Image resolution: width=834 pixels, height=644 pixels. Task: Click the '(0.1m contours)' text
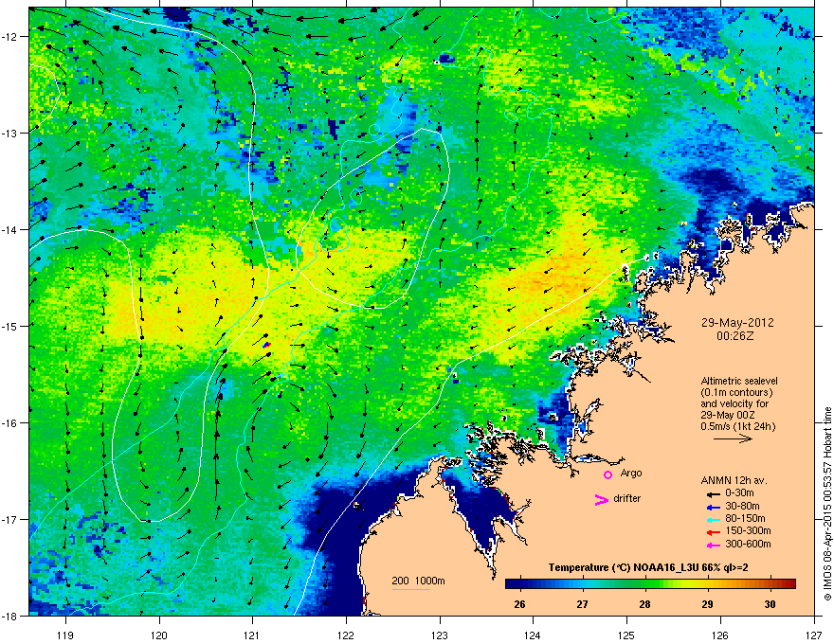(736, 393)
